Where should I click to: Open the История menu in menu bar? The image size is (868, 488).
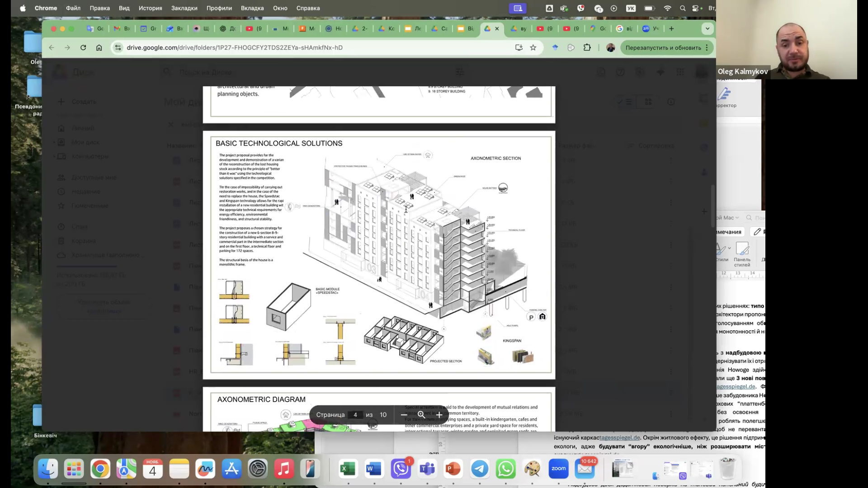150,8
